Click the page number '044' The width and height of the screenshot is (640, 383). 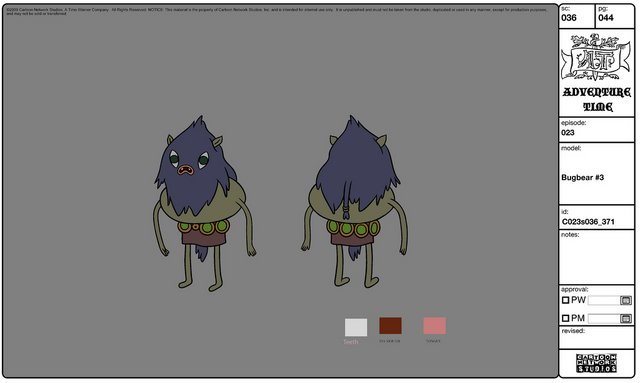pyautogui.click(x=606, y=18)
